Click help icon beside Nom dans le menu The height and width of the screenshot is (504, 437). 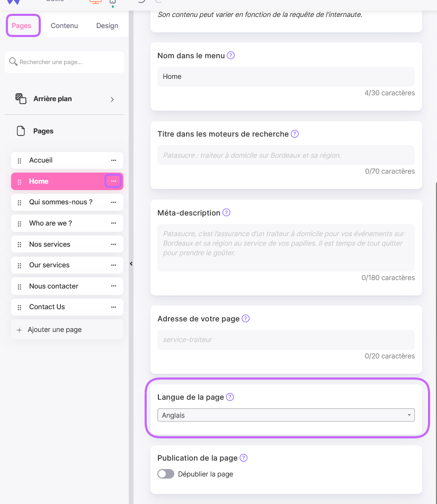(230, 56)
